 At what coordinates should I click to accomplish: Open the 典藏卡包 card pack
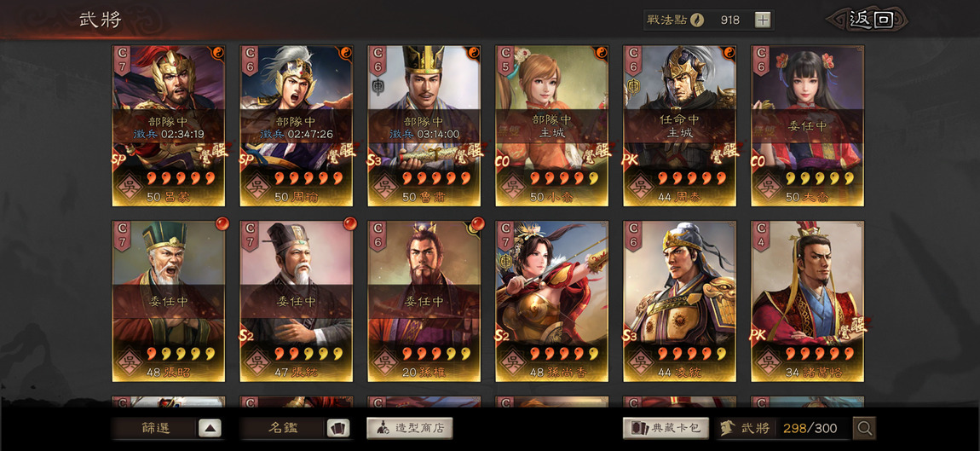coord(666,429)
